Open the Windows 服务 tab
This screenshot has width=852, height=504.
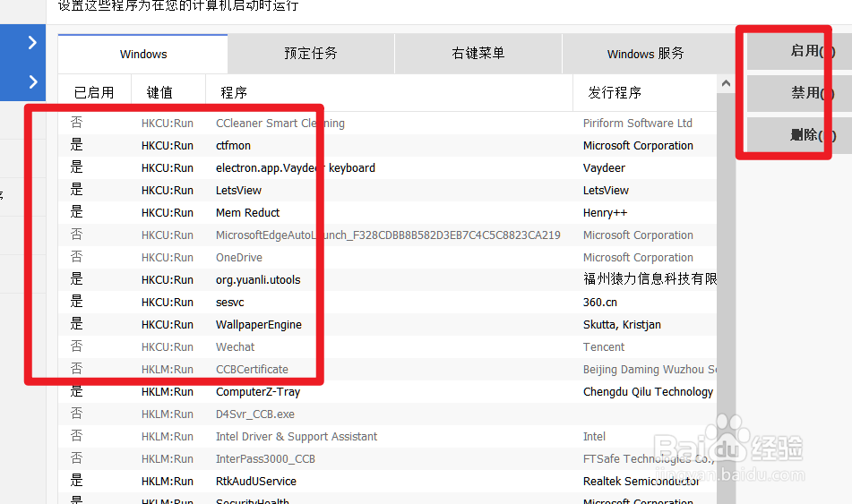[x=646, y=54]
